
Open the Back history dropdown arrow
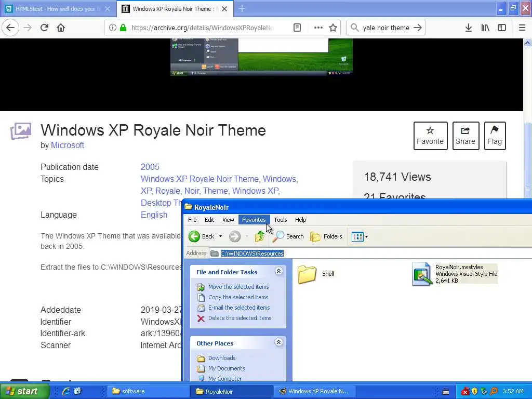point(220,236)
